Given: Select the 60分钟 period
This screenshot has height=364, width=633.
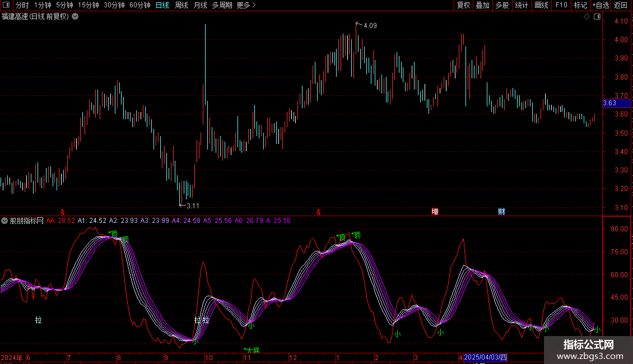Looking at the screenshot, I should 140,5.
